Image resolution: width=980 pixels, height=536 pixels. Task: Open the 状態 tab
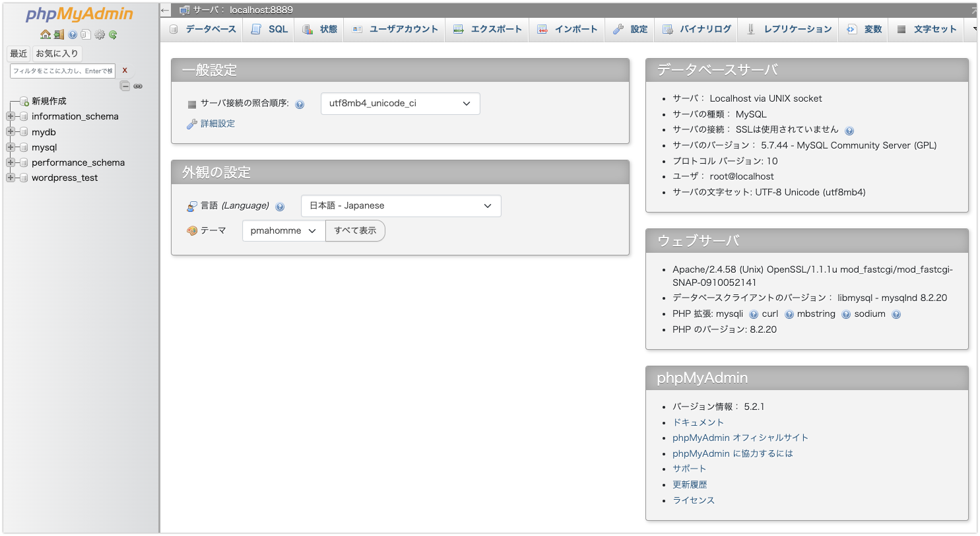[x=319, y=29]
